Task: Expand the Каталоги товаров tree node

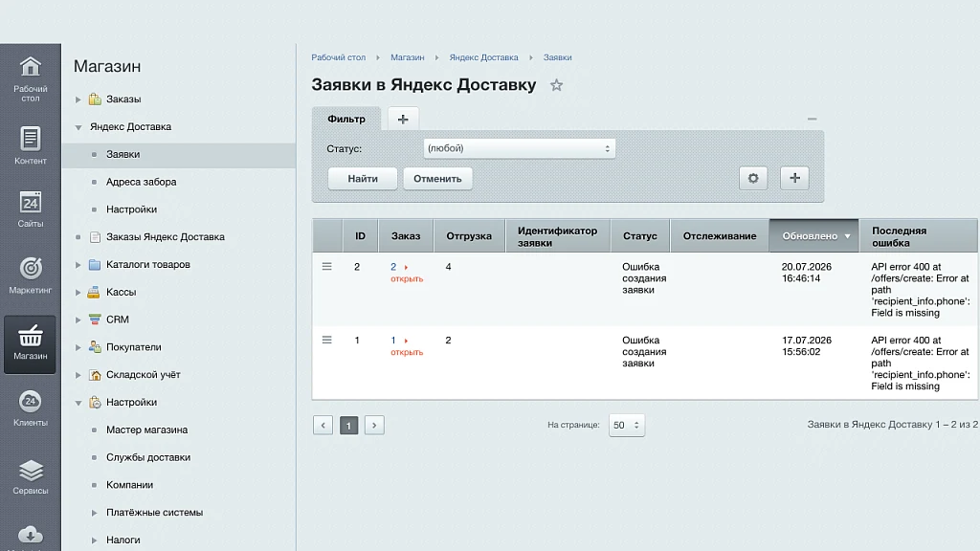Action: [78, 265]
